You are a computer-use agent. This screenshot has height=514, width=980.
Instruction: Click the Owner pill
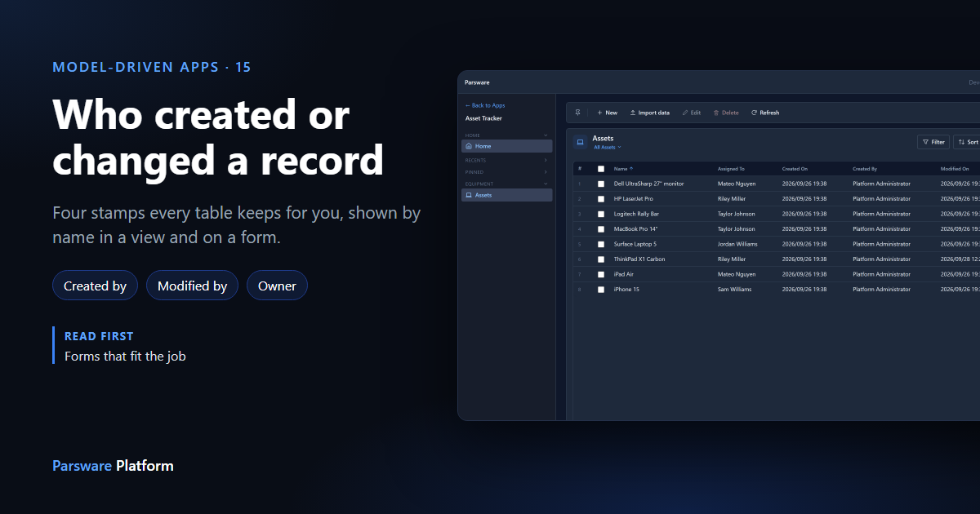tap(277, 286)
